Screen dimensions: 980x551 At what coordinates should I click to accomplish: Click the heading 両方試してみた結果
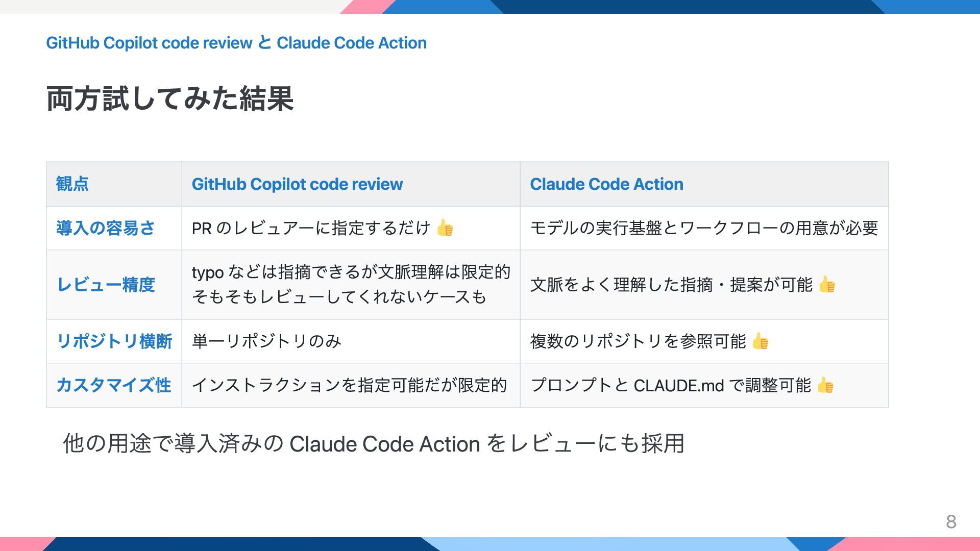click(x=170, y=98)
